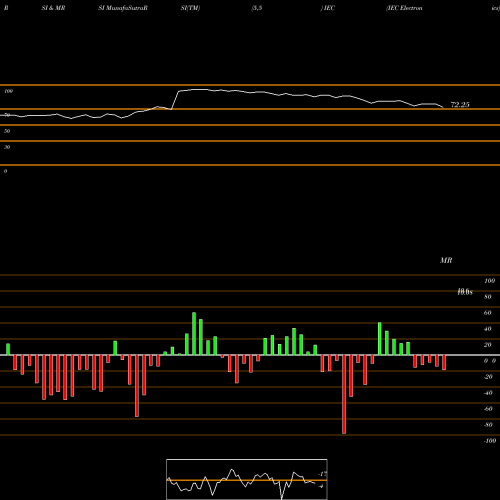The height and width of the screenshot is (500, 500).
Task: Click the '80' label on MR right axis
Action: click(488, 297)
